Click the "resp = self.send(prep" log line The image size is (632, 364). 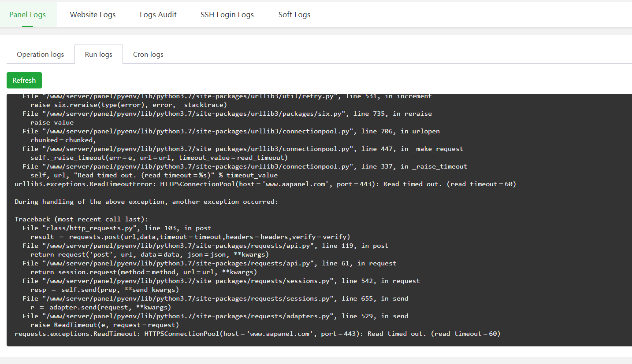click(105, 290)
